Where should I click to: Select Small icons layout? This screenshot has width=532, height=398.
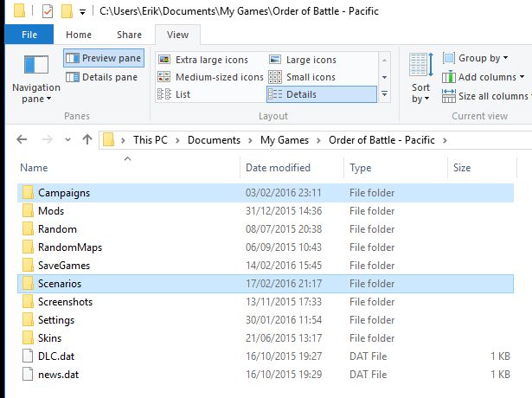302,77
